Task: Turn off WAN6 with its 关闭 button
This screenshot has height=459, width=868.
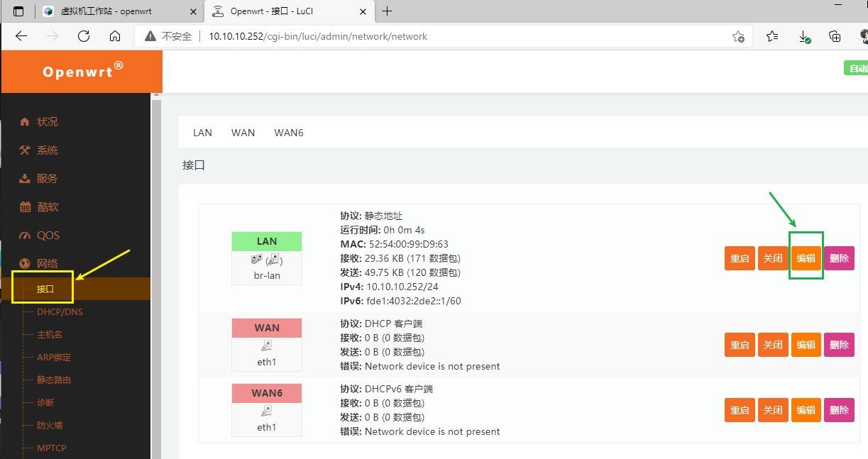Action: pyautogui.click(x=772, y=409)
